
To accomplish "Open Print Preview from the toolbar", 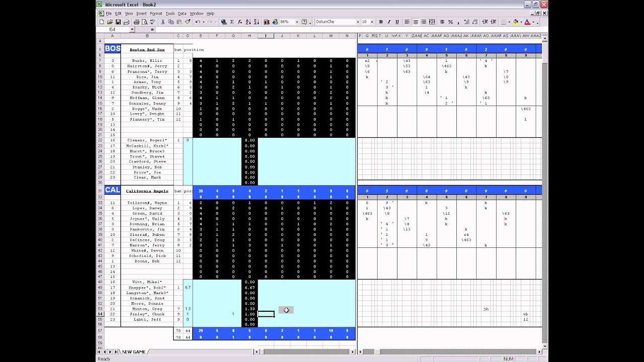I will (x=144, y=22).
